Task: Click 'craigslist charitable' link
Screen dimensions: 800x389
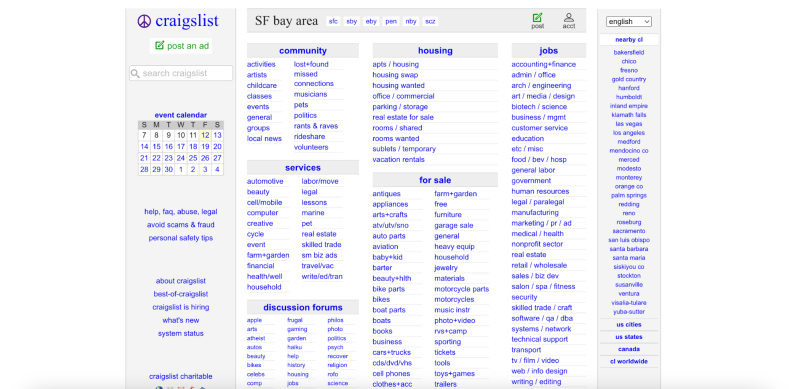Action: (x=181, y=377)
